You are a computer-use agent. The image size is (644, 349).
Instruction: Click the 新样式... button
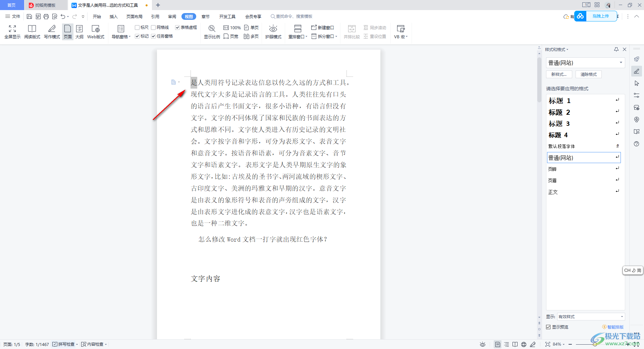click(x=559, y=74)
